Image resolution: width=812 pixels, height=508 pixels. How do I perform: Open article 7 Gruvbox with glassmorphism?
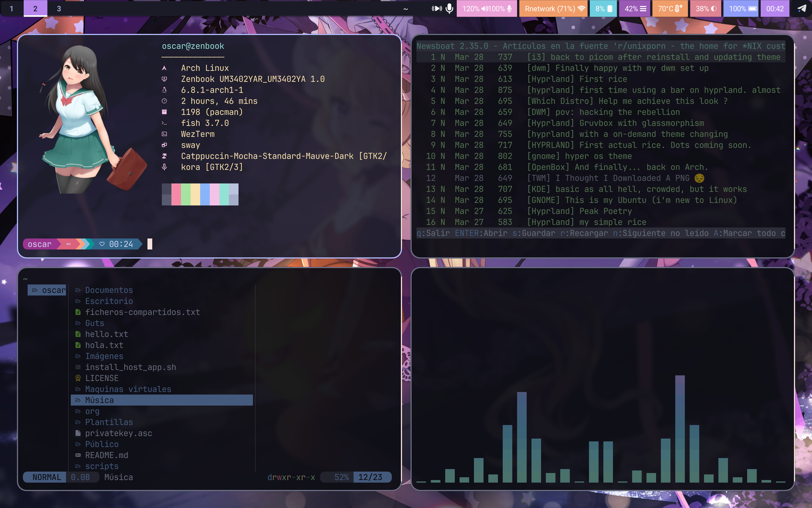click(x=601, y=123)
